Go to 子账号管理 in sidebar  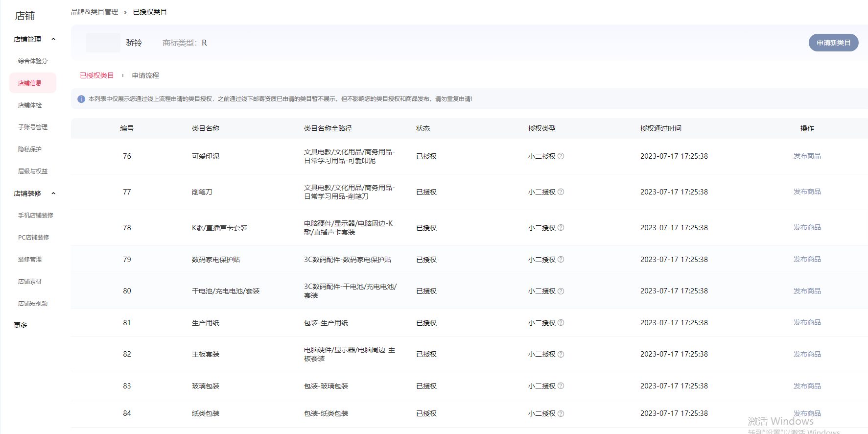(33, 127)
